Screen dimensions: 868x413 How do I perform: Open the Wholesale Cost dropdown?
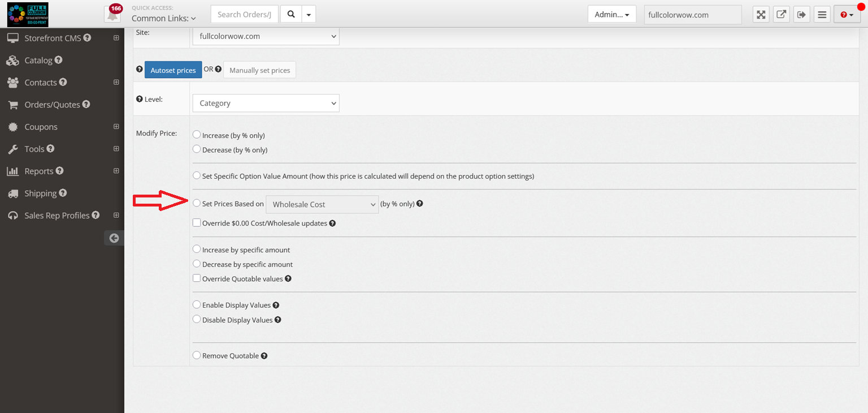322,204
